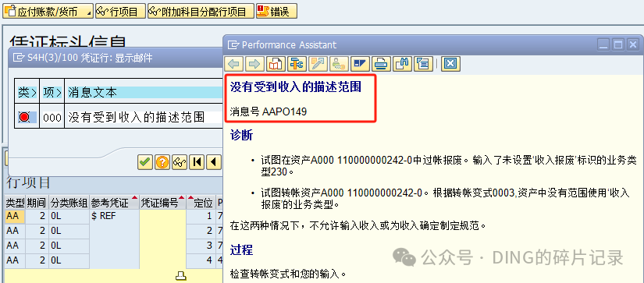Click blue heading 没有受到收入的描述范围
The width and height of the screenshot is (644, 283).
[295, 87]
